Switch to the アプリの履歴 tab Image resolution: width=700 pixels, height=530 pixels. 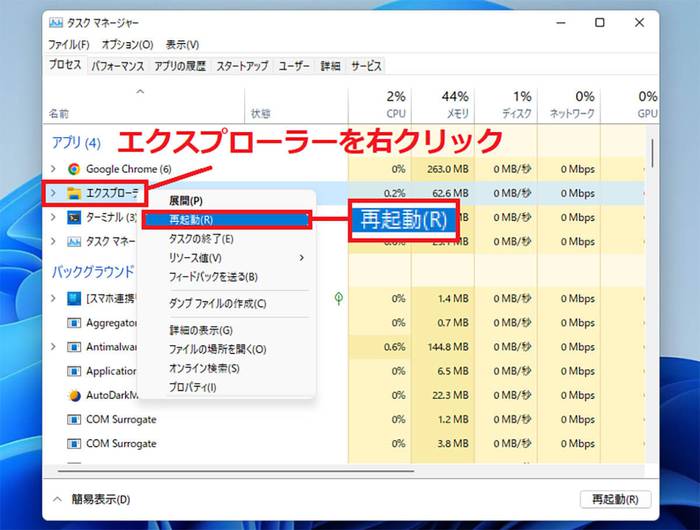[x=180, y=66]
